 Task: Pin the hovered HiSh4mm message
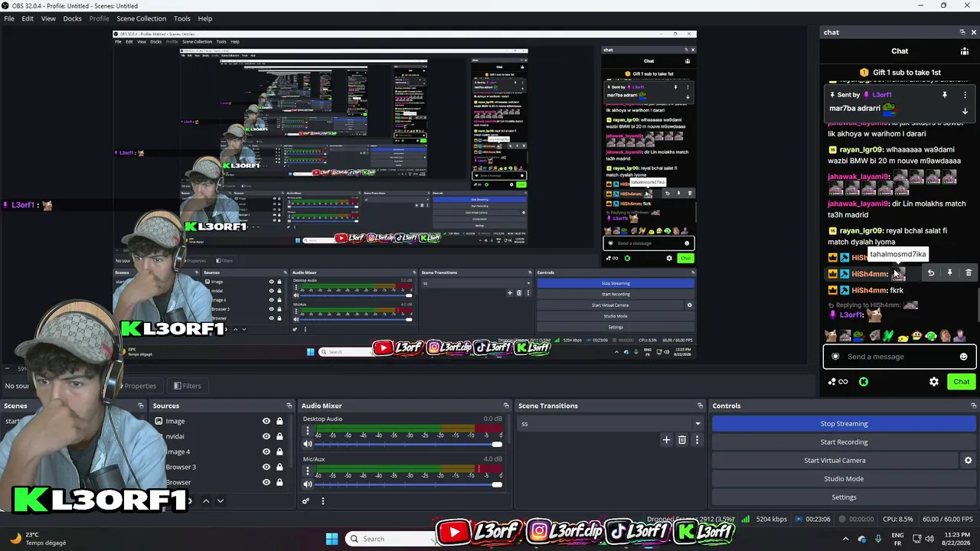[x=949, y=273]
